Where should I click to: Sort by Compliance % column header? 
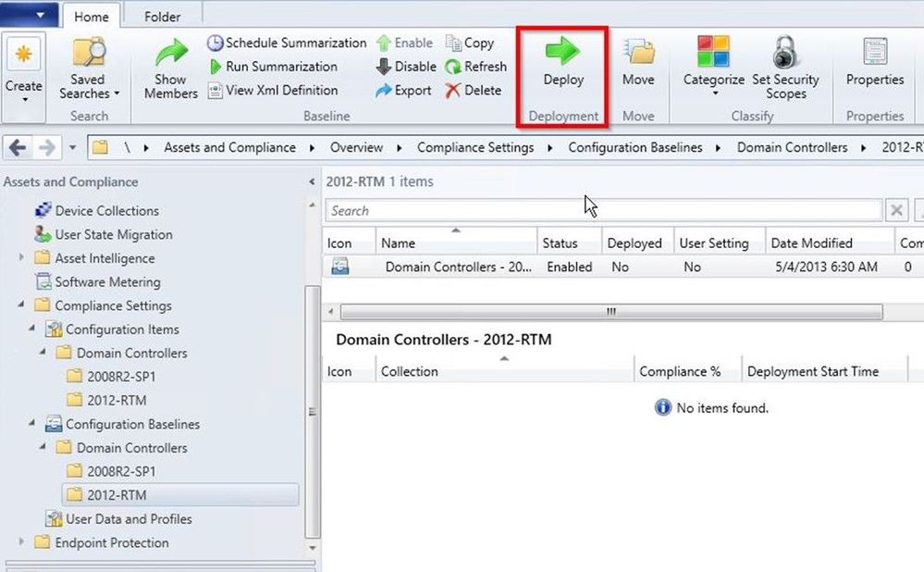[x=688, y=371]
